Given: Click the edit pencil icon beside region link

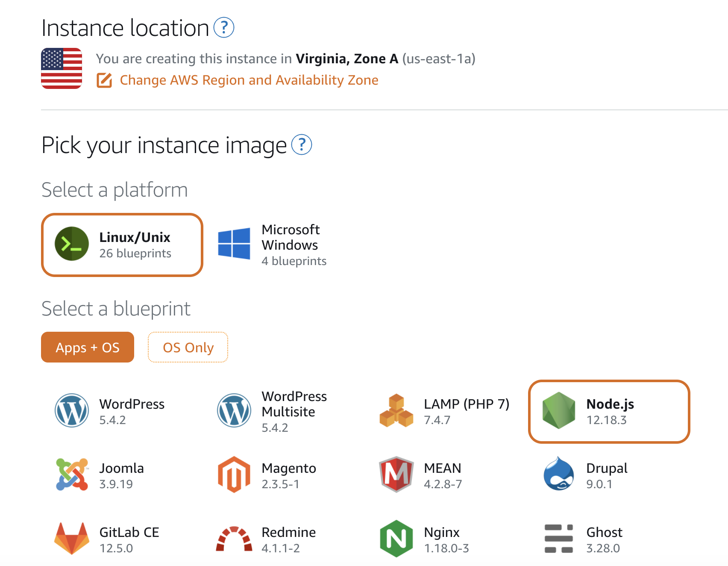Looking at the screenshot, I should point(104,80).
